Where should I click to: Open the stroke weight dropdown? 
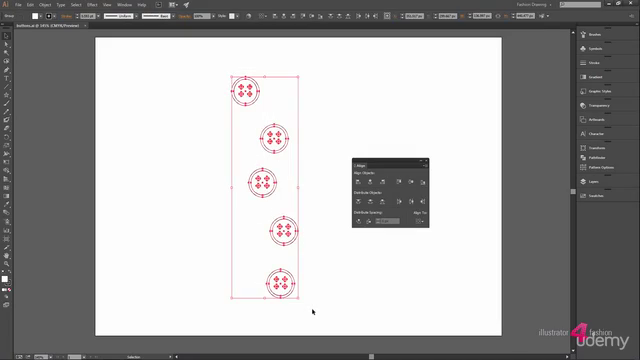[x=98, y=16]
